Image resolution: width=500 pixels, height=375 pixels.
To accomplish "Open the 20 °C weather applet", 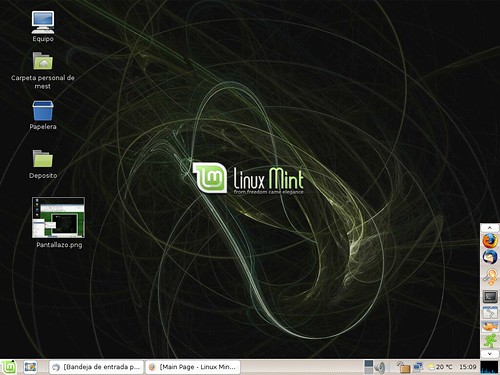I will (440, 367).
